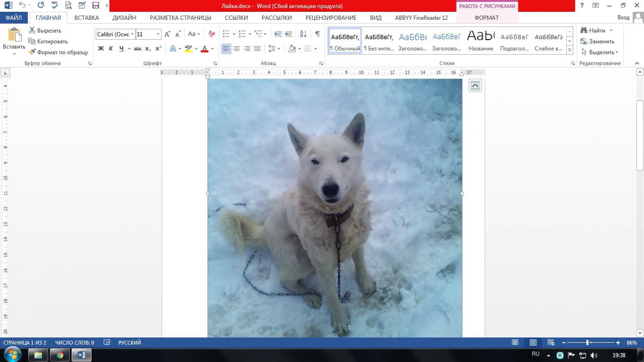
Task: Click the clear formatting eraser icon
Action: [212, 34]
